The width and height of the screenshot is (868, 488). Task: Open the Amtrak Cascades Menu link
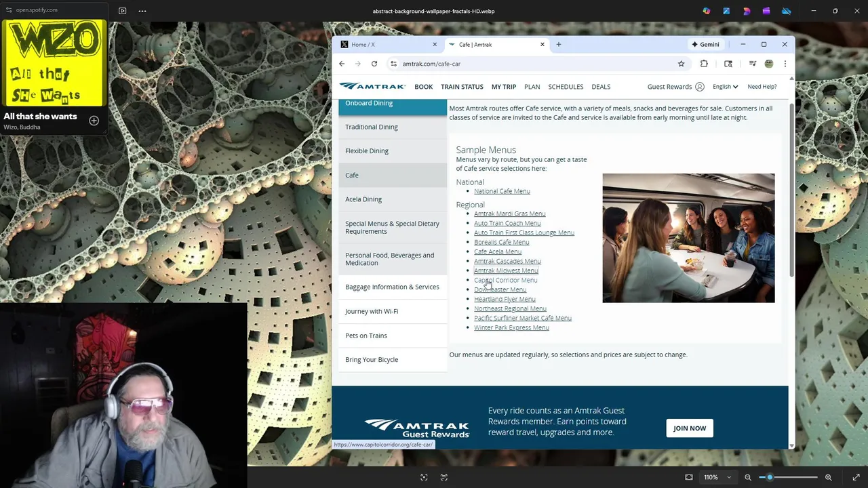coord(507,262)
